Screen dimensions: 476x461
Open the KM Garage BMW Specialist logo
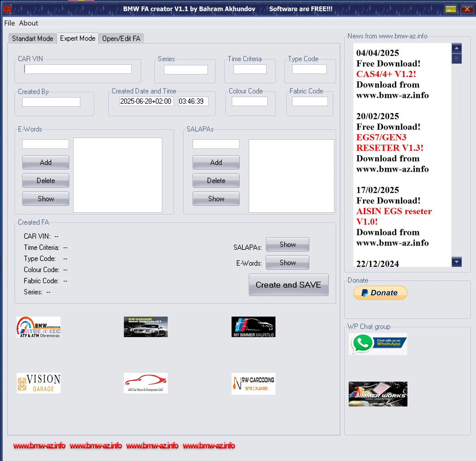point(145,327)
